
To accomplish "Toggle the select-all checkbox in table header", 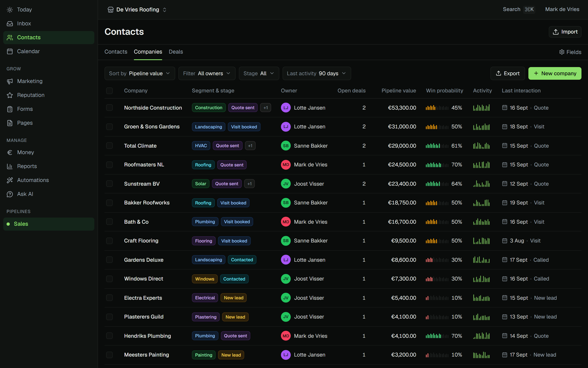I will 109,91.
